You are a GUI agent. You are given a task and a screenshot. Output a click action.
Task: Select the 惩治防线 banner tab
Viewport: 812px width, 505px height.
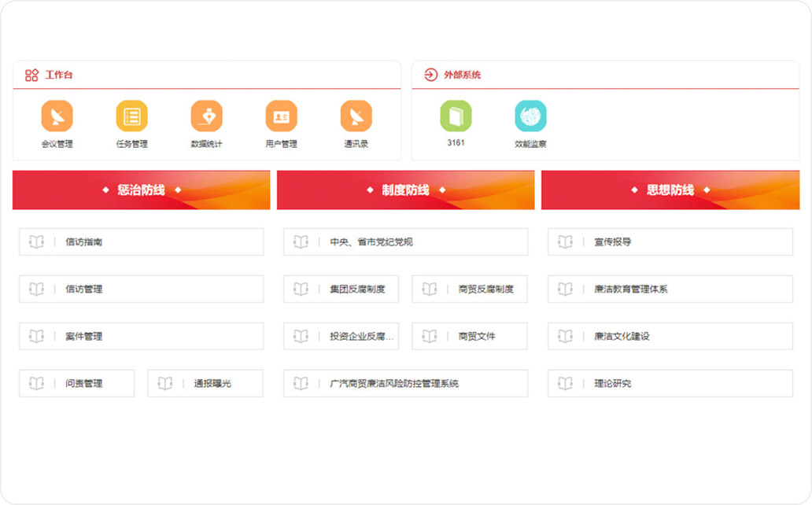click(x=141, y=190)
